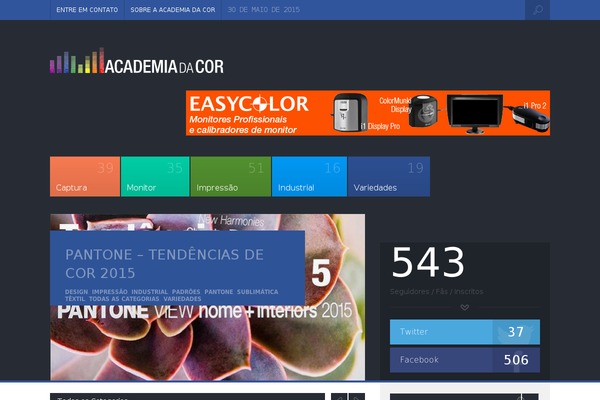
Task: Open article Pantone – Tendências de Cor 2015
Action: click(x=165, y=264)
